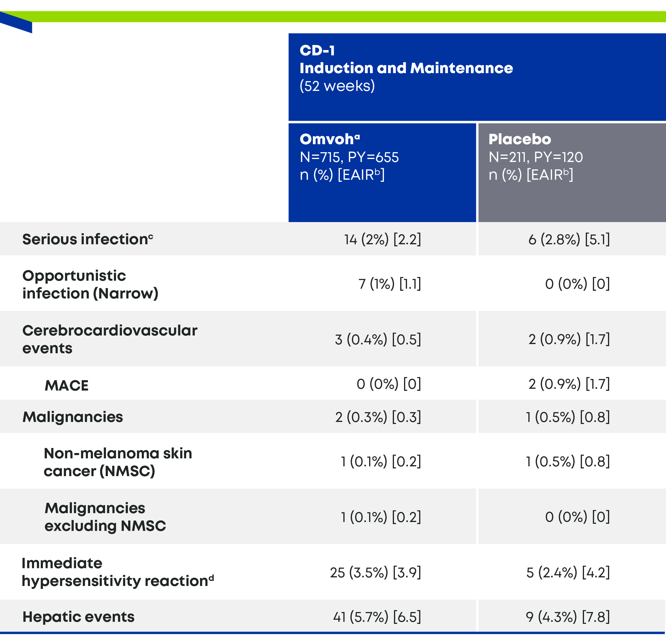The height and width of the screenshot is (644, 666).
Task: Click Placebo '1 (0.5%) [0.8]' in the Malignancies row
Action: click(x=568, y=417)
